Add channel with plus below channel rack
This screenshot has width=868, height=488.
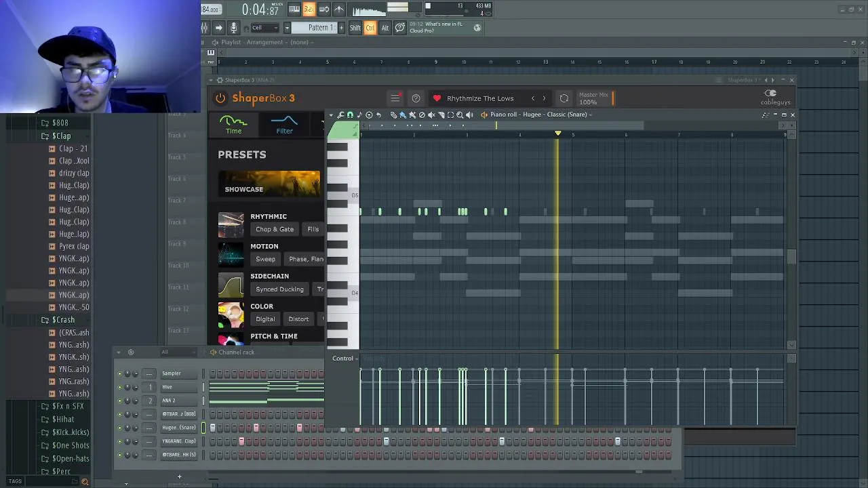(x=179, y=476)
